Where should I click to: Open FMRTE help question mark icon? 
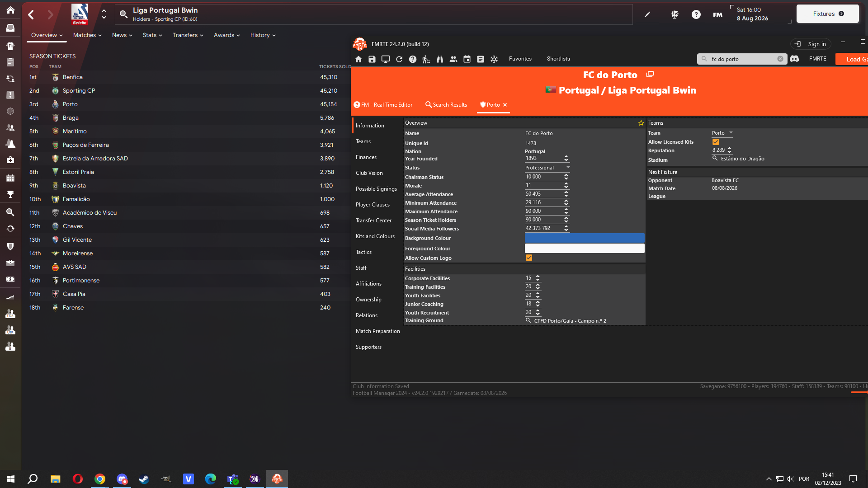[413, 59]
